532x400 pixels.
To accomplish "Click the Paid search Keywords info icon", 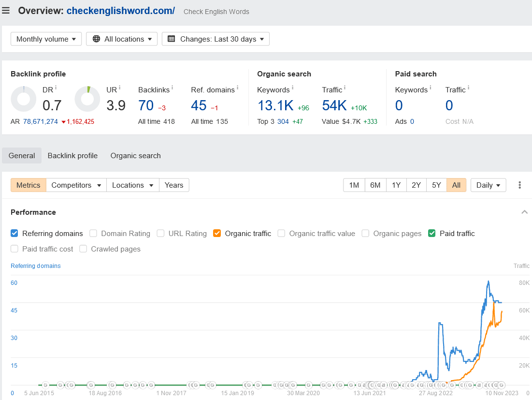I will 431,88.
